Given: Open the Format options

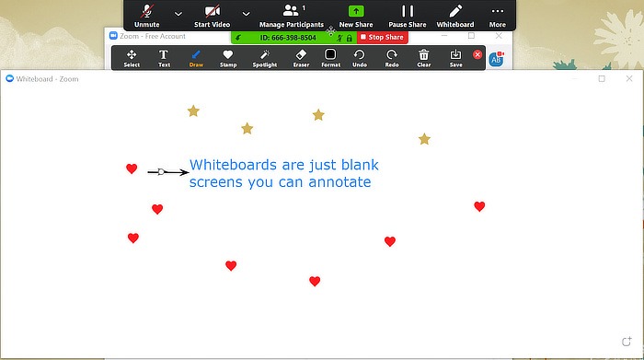Looking at the screenshot, I should [330, 58].
